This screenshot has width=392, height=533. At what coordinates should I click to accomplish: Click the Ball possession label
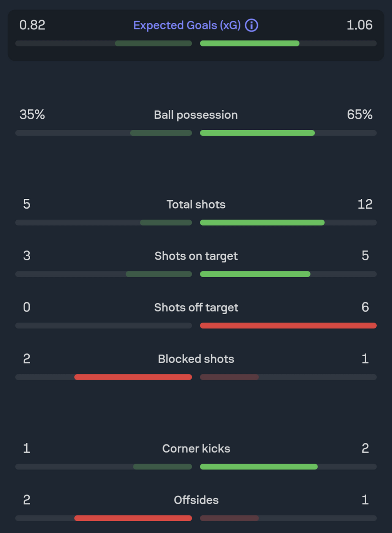point(196,115)
